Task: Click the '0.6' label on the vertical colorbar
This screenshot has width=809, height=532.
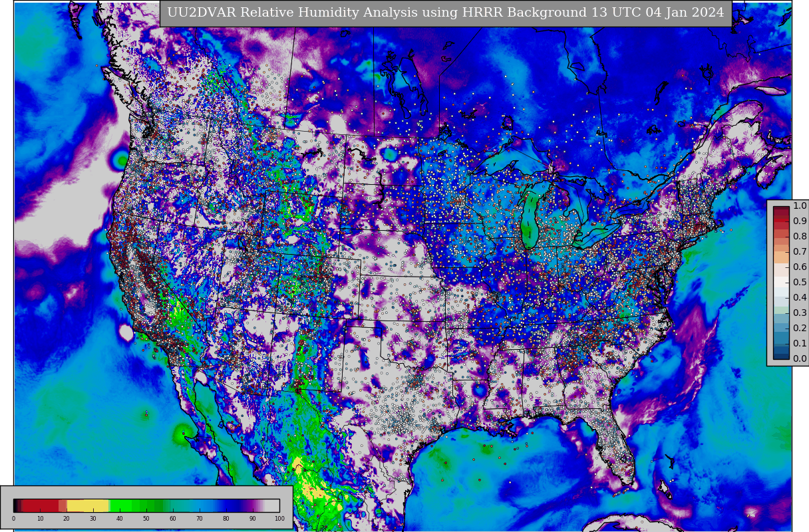Action: tap(800, 267)
